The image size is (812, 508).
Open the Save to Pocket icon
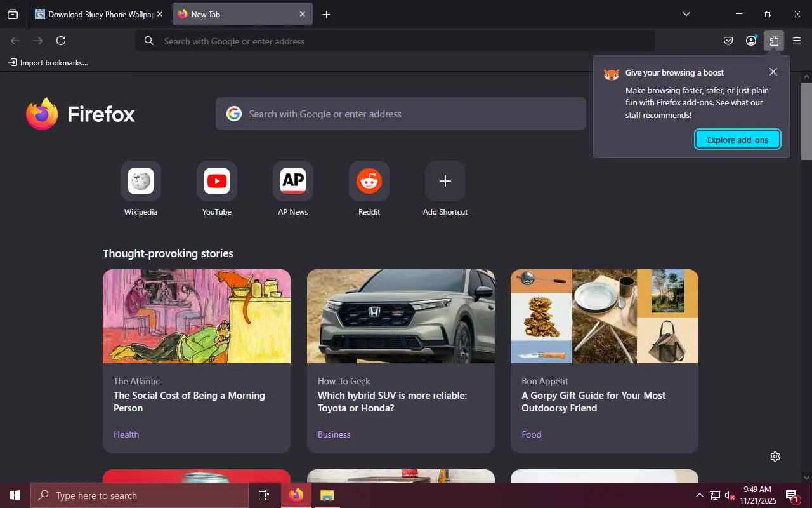(728, 41)
